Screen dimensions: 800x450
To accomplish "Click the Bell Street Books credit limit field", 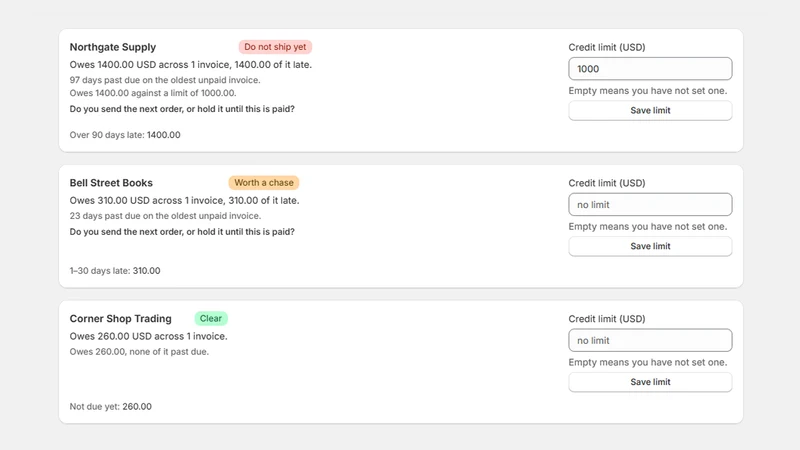I will (650, 205).
